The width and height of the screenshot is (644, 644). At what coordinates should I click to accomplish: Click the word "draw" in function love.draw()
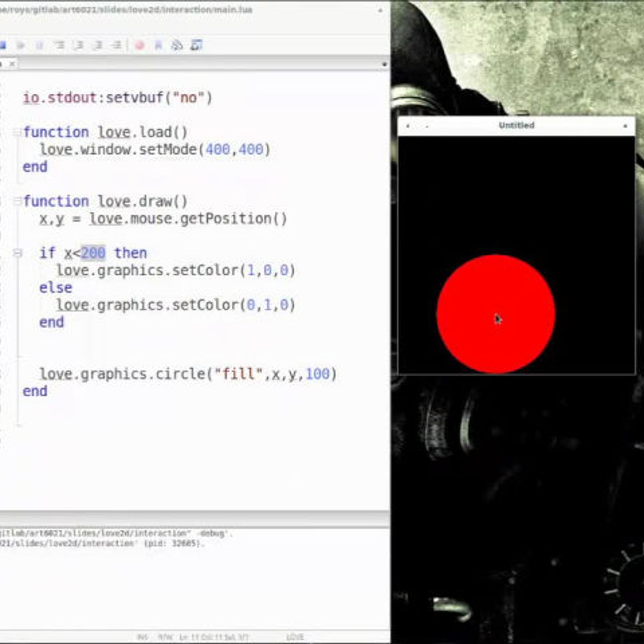click(155, 201)
